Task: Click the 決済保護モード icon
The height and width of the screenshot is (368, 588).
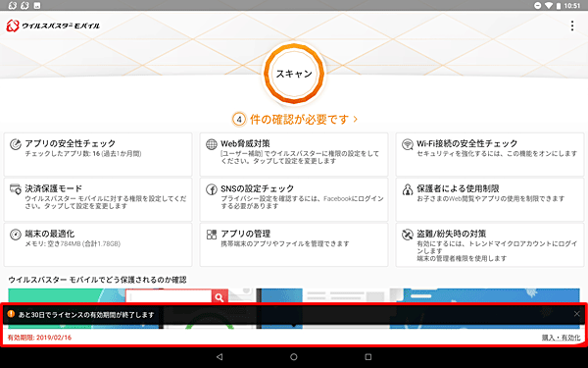Action: [x=16, y=189]
